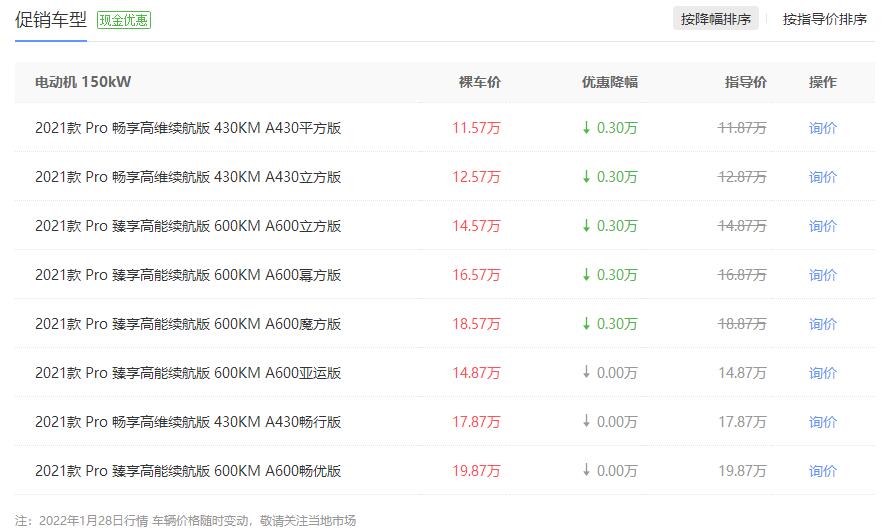
Task: Open the A600魔方版 model name
Action: 188,324
